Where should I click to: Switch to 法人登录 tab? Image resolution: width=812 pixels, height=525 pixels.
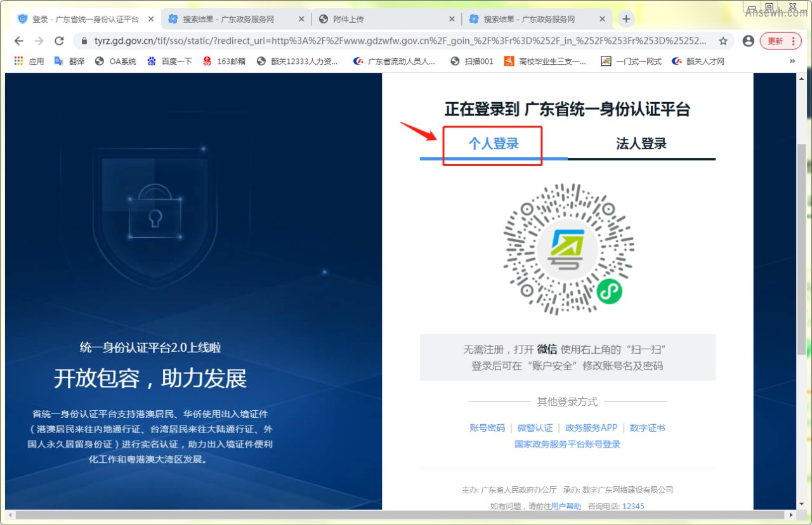pos(641,144)
